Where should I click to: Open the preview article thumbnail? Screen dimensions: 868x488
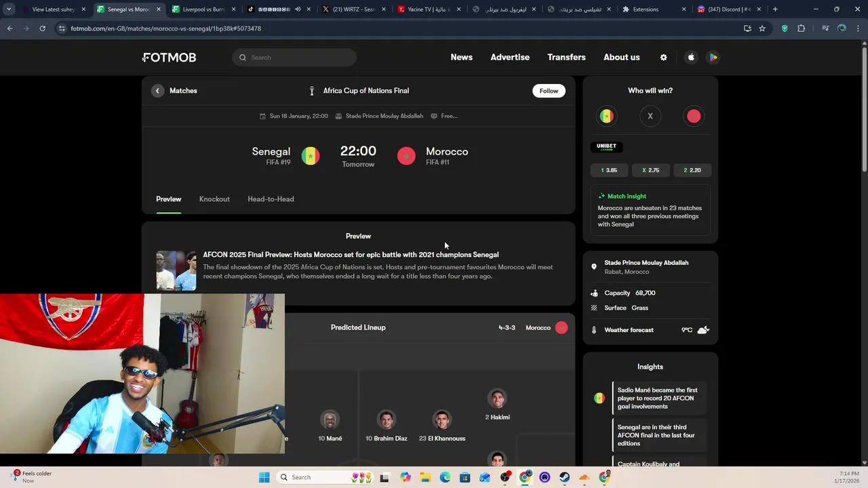pos(176,270)
